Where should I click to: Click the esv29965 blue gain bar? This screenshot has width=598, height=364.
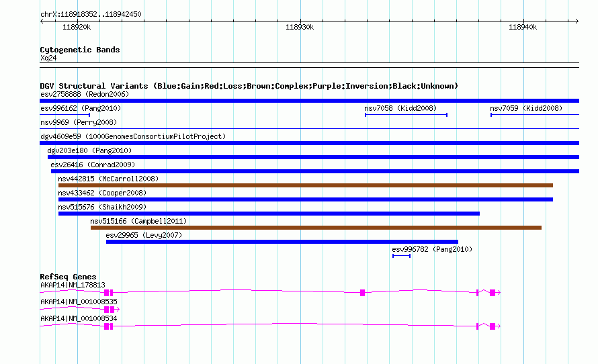tap(282, 242)
